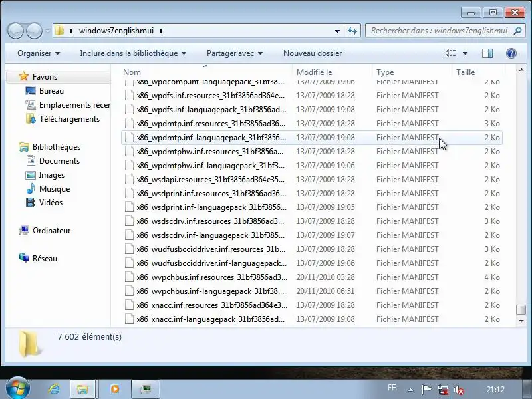Launch Internet Explorer from the taskbar
The width and height of the screenshot is (532, 399).
tap(54, 389)
